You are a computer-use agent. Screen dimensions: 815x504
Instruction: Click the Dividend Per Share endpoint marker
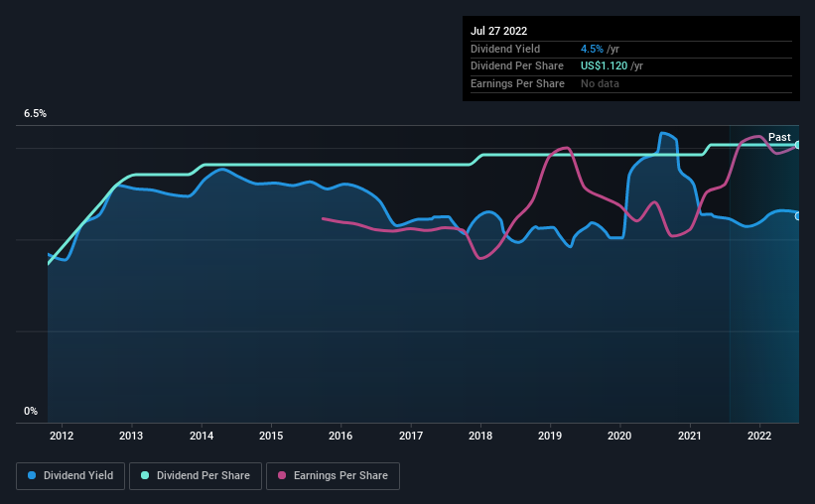click(x=798, y=145)
